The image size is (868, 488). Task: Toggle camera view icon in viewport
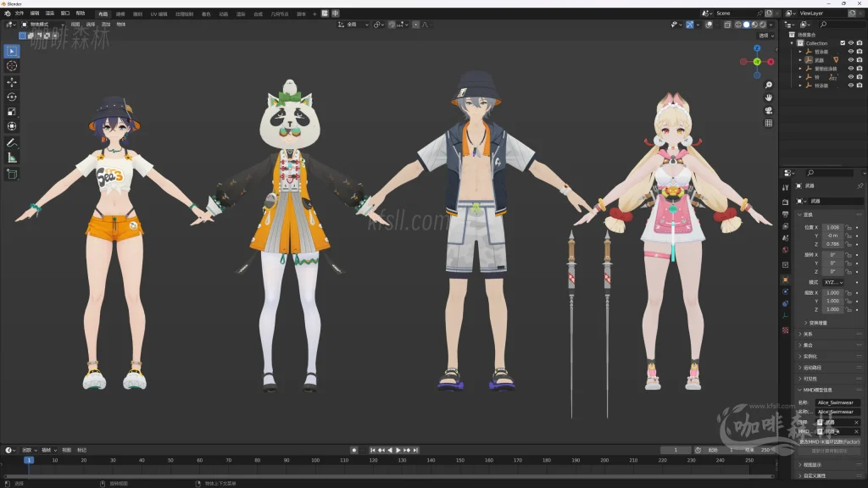tap(768, 111)
